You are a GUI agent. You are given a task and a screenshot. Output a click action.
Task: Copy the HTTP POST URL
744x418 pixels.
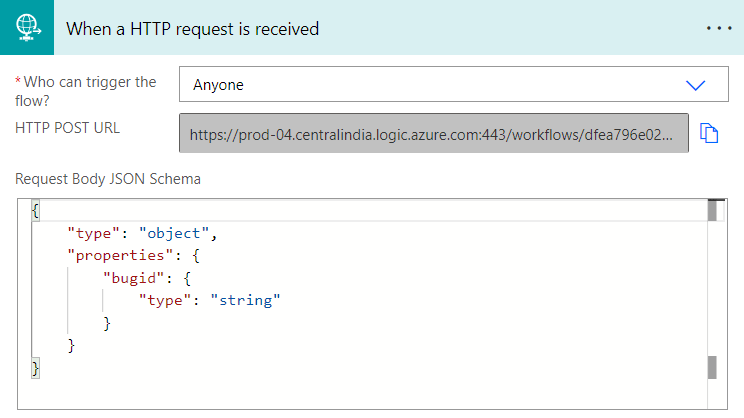click(x=709, y=133)
